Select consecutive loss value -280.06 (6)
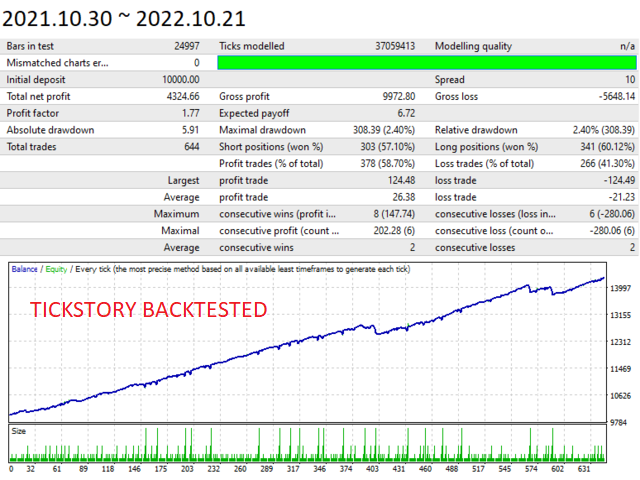 [x=612, y=231]
